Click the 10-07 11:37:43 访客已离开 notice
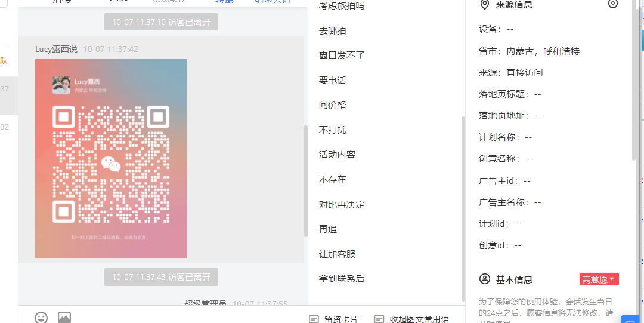The height and width of the screenshot is (323, 644). (161, 277)
